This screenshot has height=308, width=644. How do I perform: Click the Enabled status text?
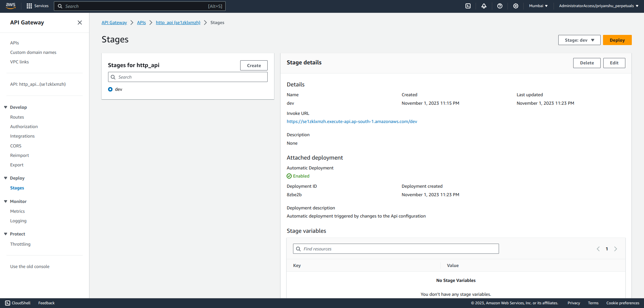coord(301,176)
